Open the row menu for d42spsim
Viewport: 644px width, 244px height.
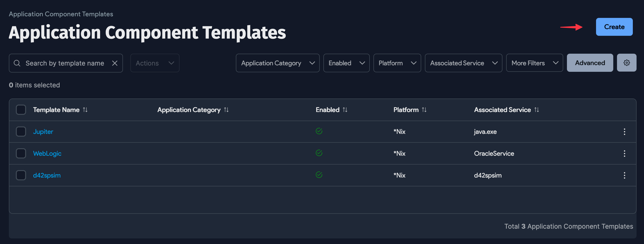(624, 175)
